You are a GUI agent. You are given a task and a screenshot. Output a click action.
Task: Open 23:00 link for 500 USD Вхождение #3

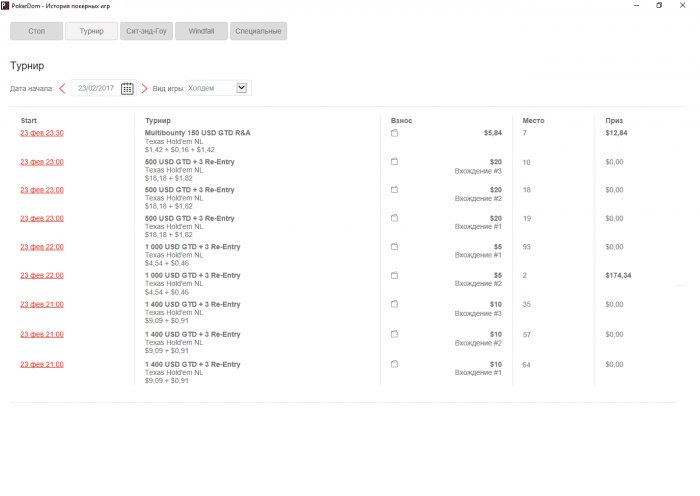click(42, 162)
